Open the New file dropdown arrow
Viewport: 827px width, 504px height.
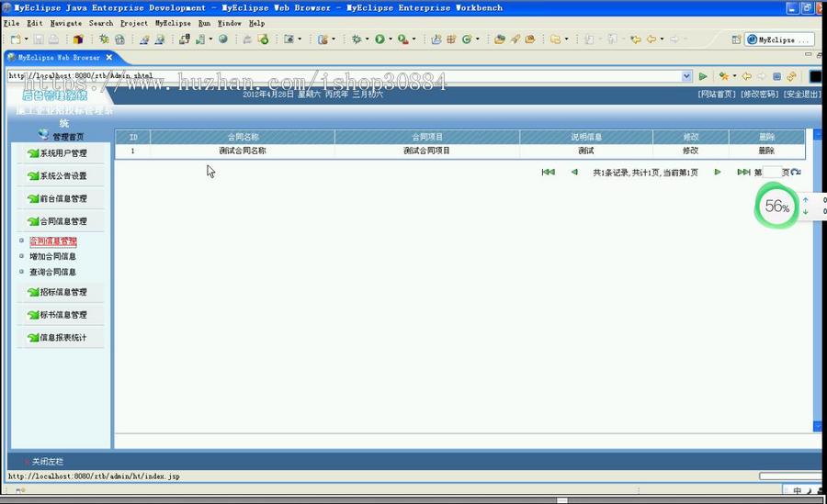click(26, 39)
